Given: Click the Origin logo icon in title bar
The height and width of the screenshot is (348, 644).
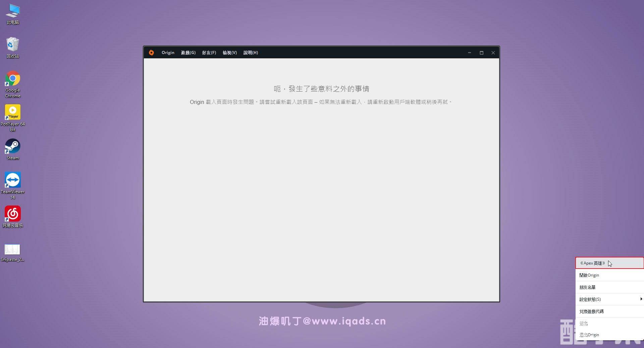Looking at the screenshot, I should click(x=151, y=53).
